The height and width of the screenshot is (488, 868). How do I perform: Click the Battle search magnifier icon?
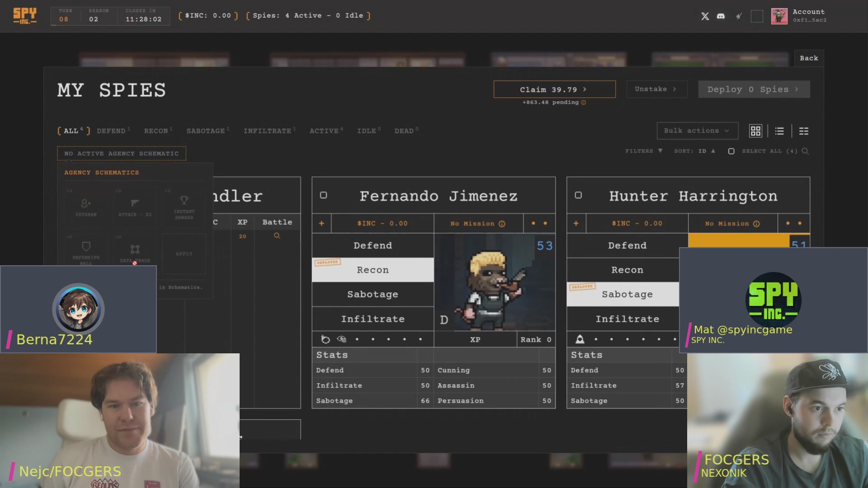277,236
